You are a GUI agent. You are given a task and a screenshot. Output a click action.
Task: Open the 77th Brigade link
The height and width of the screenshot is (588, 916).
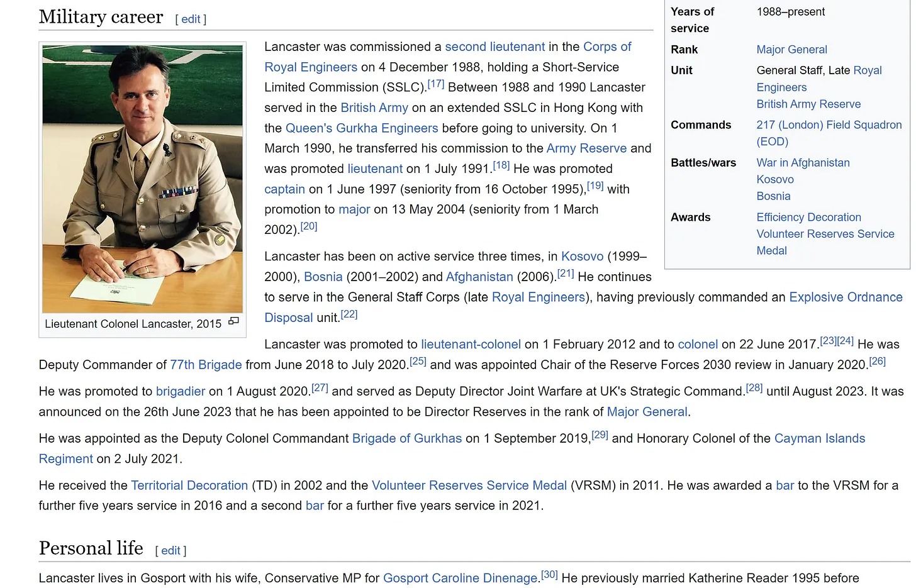206,365
